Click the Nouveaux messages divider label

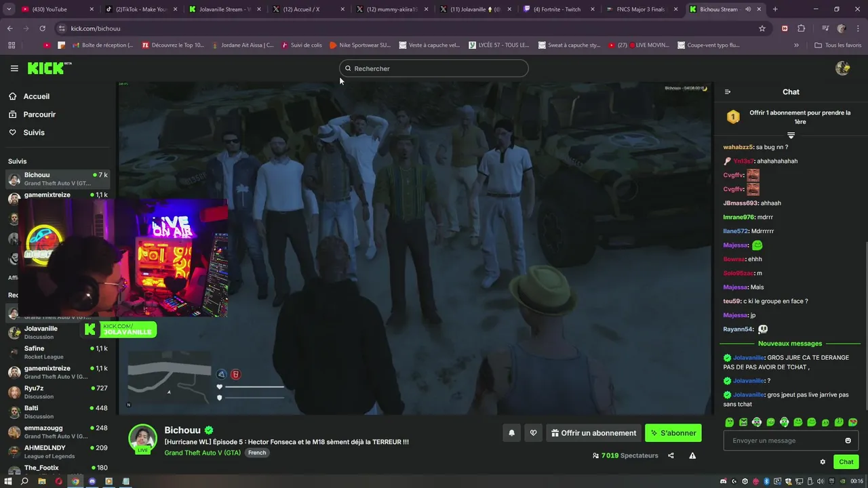tap(790, 344)
